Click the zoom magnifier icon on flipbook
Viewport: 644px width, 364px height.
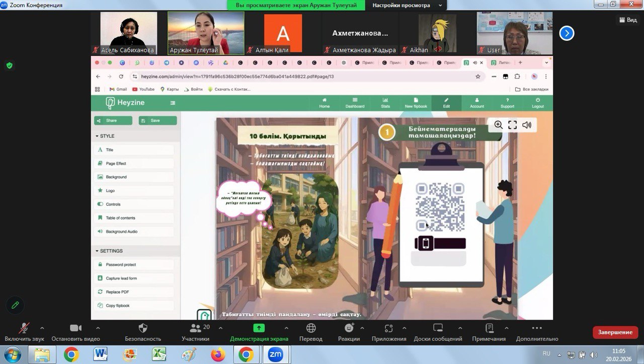tap(498, 125)
